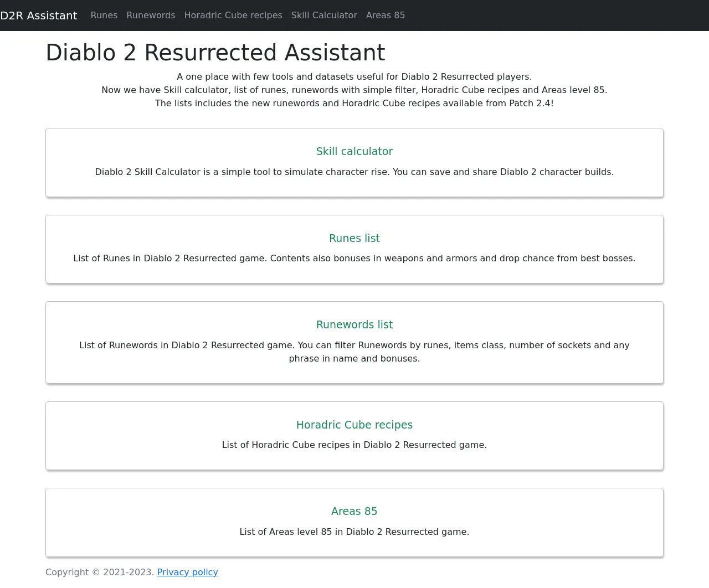Viewport: 709px width, 588px height.
Task: Open Runewords in the top navbar
Action: point(151,16)
